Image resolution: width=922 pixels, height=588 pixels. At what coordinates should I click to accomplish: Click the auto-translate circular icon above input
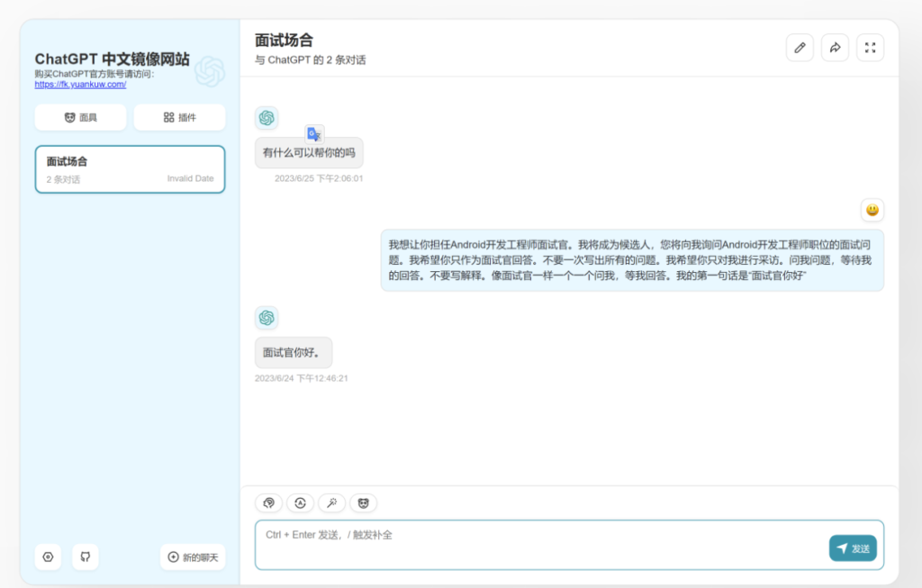point(300,502)
